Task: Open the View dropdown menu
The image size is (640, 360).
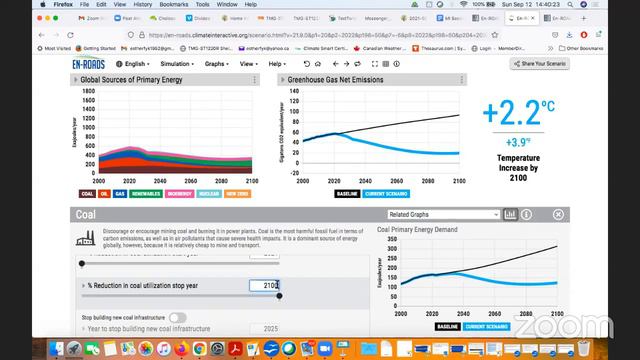Action: [x=249, y=64]
